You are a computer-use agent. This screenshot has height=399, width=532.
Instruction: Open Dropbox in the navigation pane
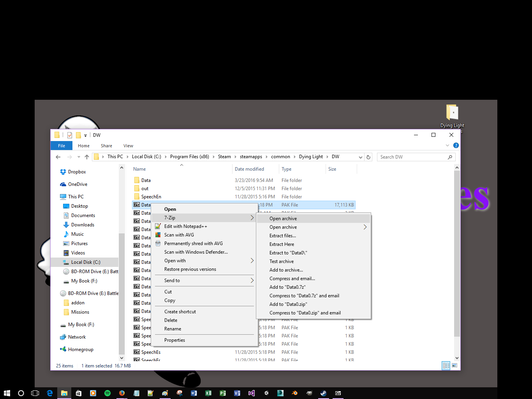pos(73,172)
